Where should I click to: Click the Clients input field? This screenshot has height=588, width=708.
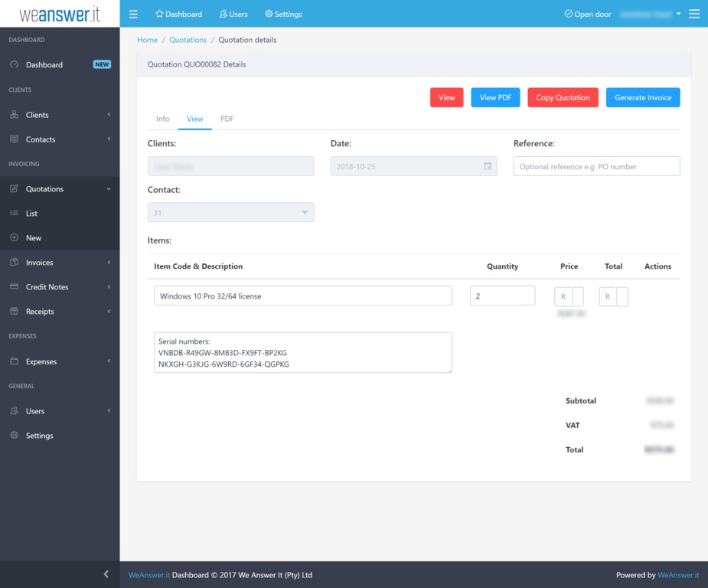coord(230,166)
